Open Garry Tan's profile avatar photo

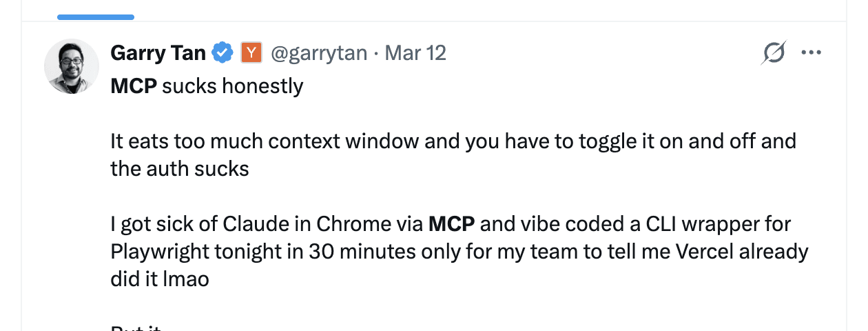[72, 66]
